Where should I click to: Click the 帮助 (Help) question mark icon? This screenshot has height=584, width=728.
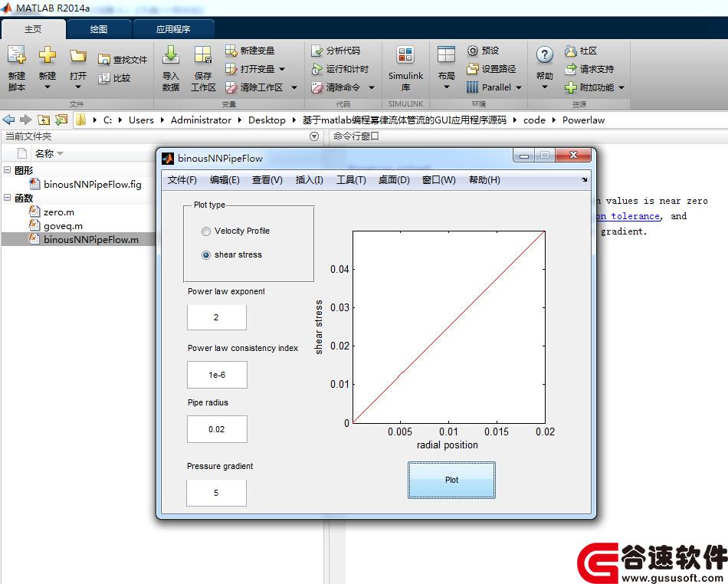pyautogui.click(x=544, y=55)
